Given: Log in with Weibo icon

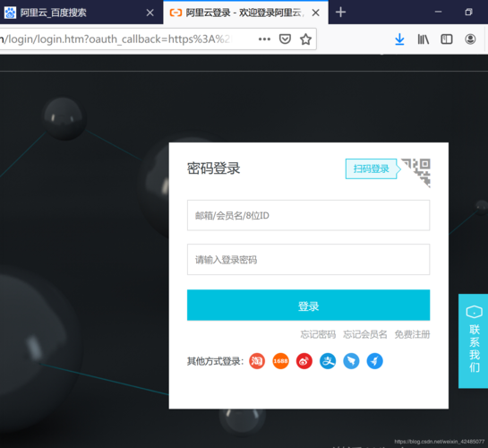Looking at the screenshot, I should click(x=304, y=361).
